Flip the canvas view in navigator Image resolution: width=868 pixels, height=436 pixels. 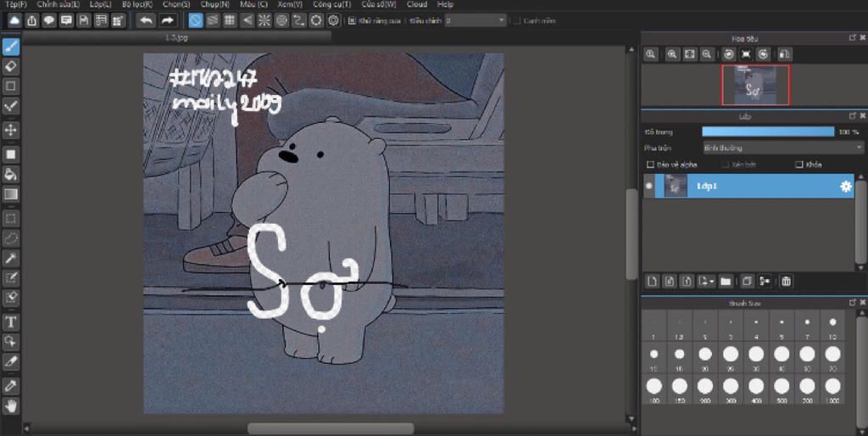click(784, 53)
